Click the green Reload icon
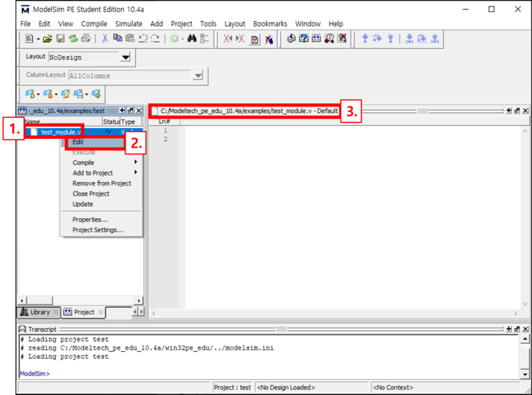The height and width of the screenshot is (395, 532). coord(73,39)
